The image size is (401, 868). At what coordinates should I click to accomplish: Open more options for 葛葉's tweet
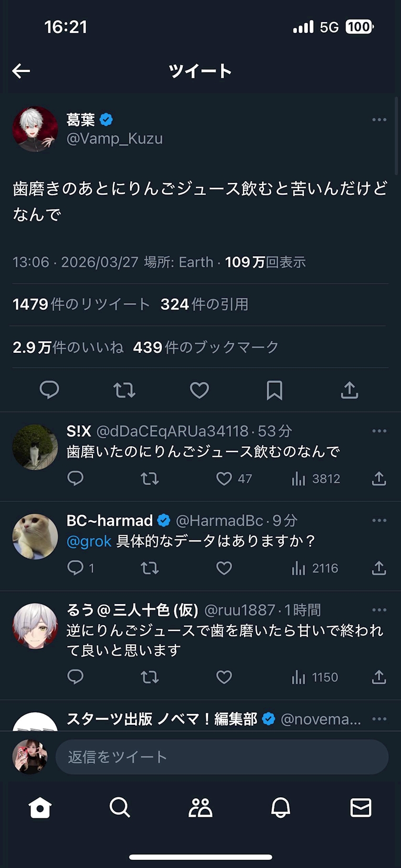click(x=379, y=119)
